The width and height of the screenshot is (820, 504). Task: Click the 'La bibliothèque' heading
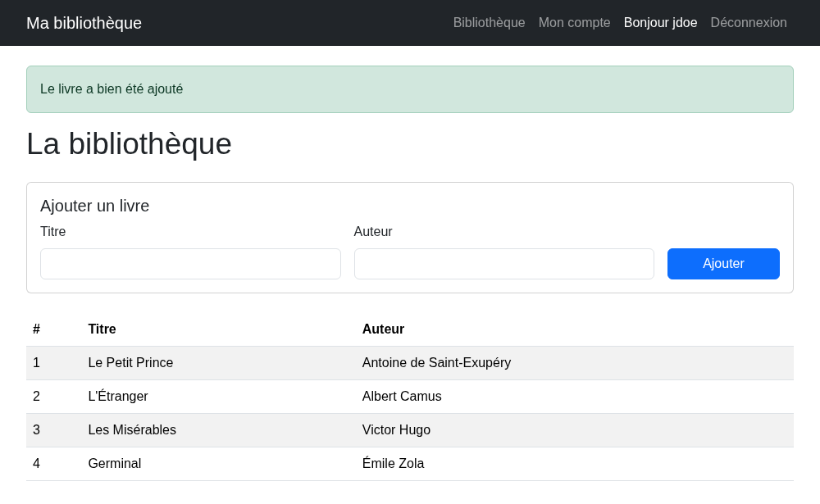130,143
